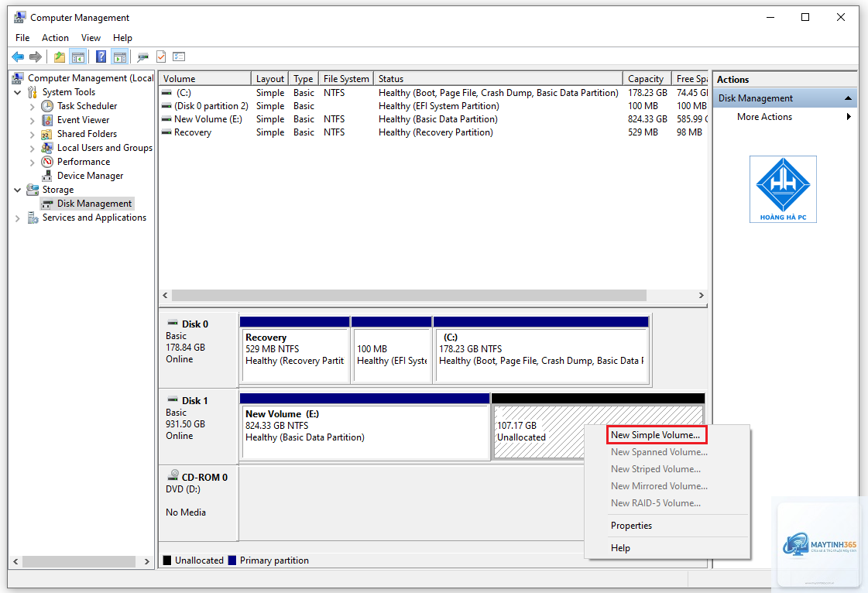868x593 pixels.
Task: Click the Event Viewer log icon
Action: tap(47, 119)
